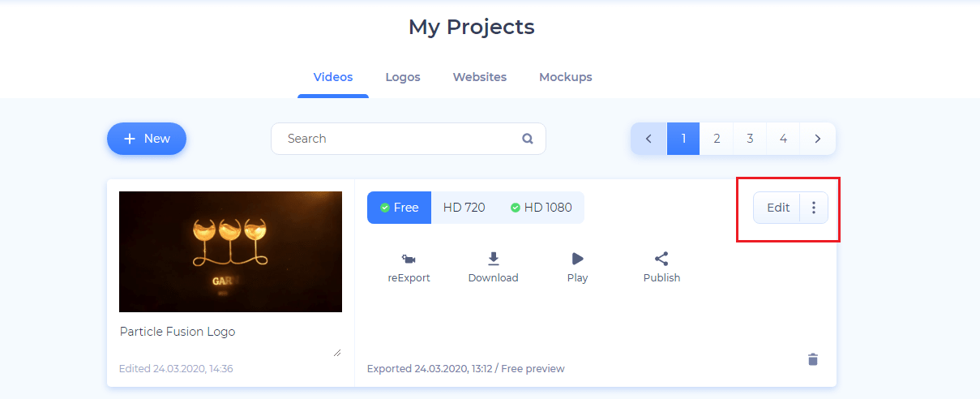The width and height of the screenshot is (980, 399).
Task: Open the Mockups tab
Action: coord(566,77)
